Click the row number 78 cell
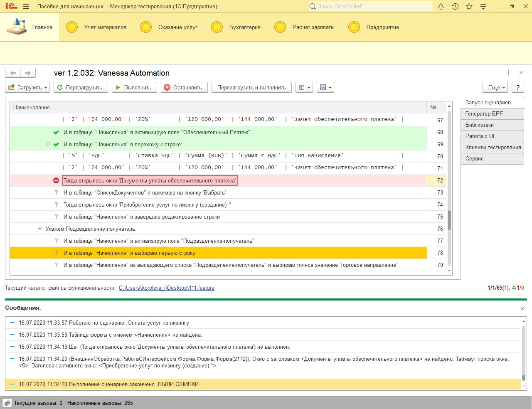 point(436,253)
